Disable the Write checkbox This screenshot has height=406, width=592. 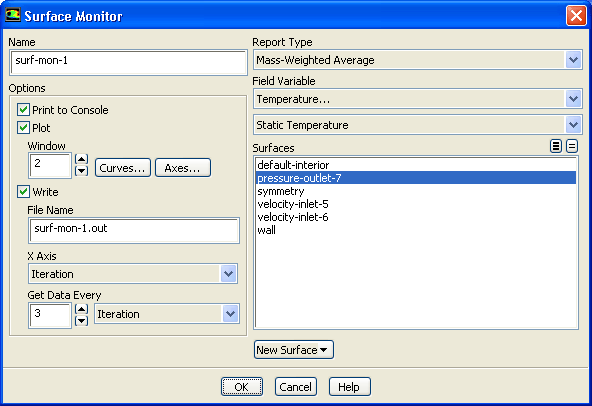click(23, 191)
